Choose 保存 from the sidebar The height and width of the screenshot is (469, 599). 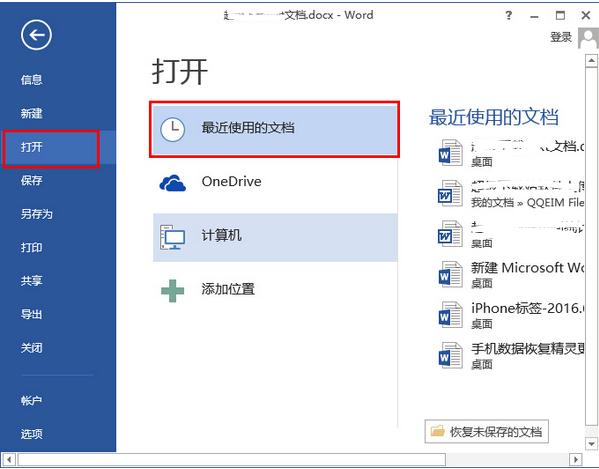(31, 180)
